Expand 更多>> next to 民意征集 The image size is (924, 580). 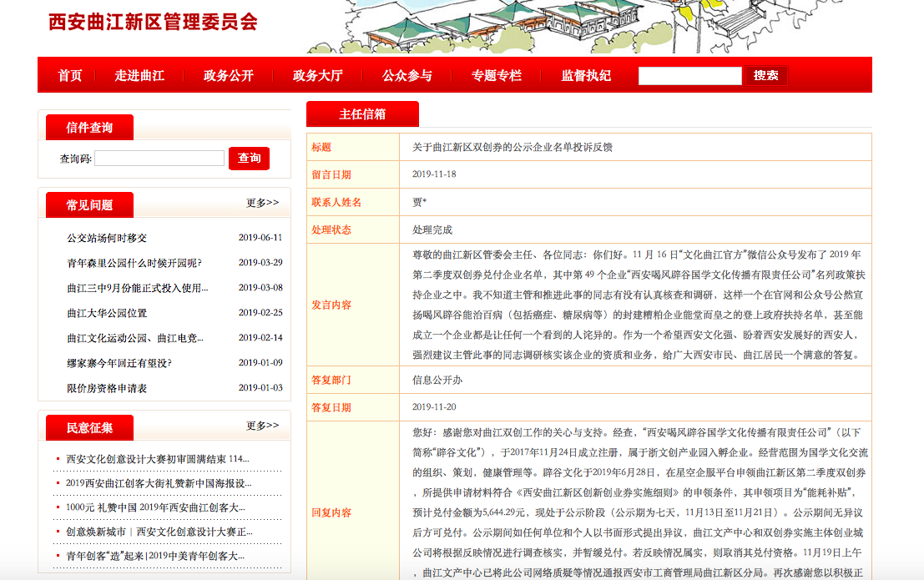point(262,426)
